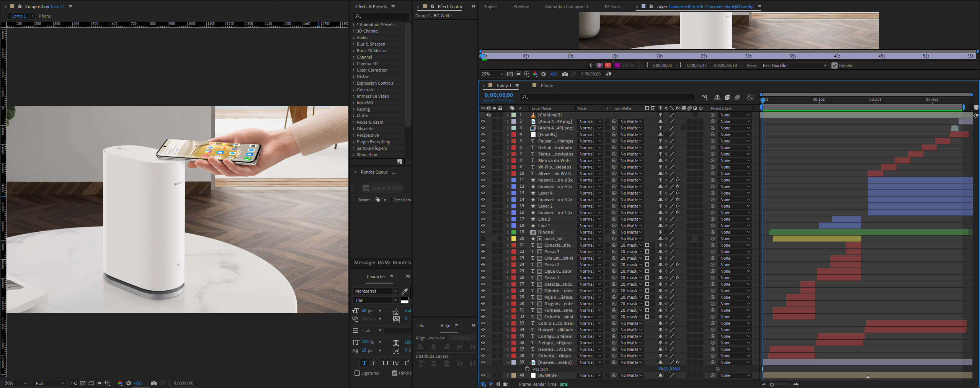Take a snapshot in the Composition viewer
980x388 pixels.
pyautogui.click(x=154, y=383)
